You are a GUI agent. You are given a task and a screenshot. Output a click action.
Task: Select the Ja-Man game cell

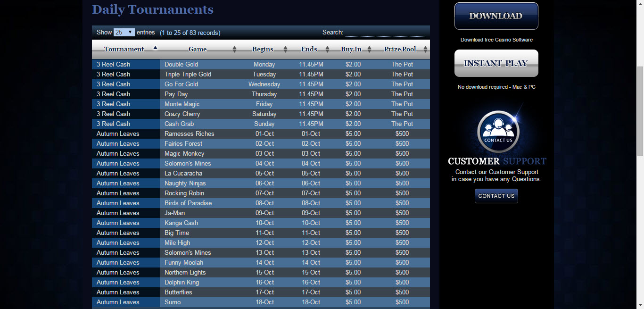click(199, 213)
